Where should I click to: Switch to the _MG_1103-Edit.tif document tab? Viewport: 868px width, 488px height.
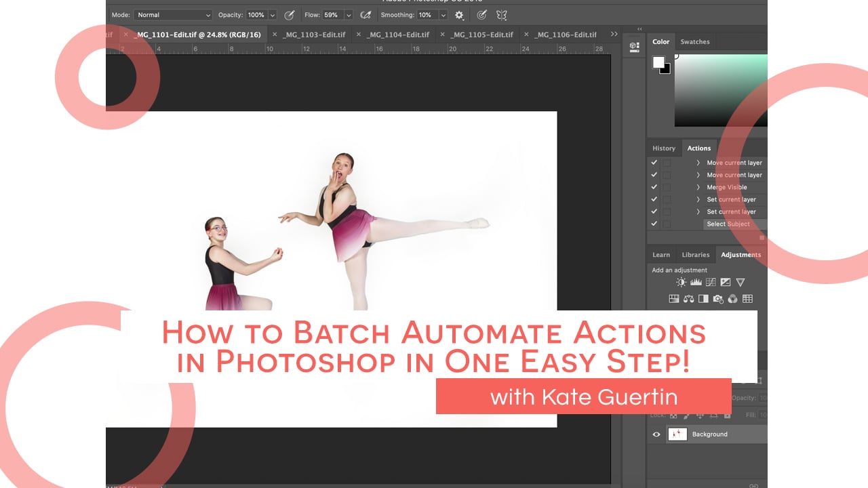[314, 35]
